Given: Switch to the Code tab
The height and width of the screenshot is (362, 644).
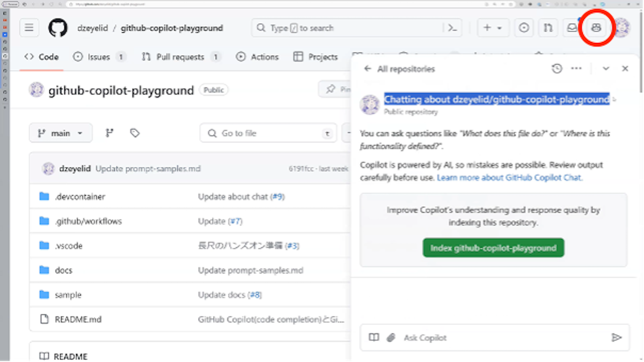Looking at the screenshot, I should [42, 57].
